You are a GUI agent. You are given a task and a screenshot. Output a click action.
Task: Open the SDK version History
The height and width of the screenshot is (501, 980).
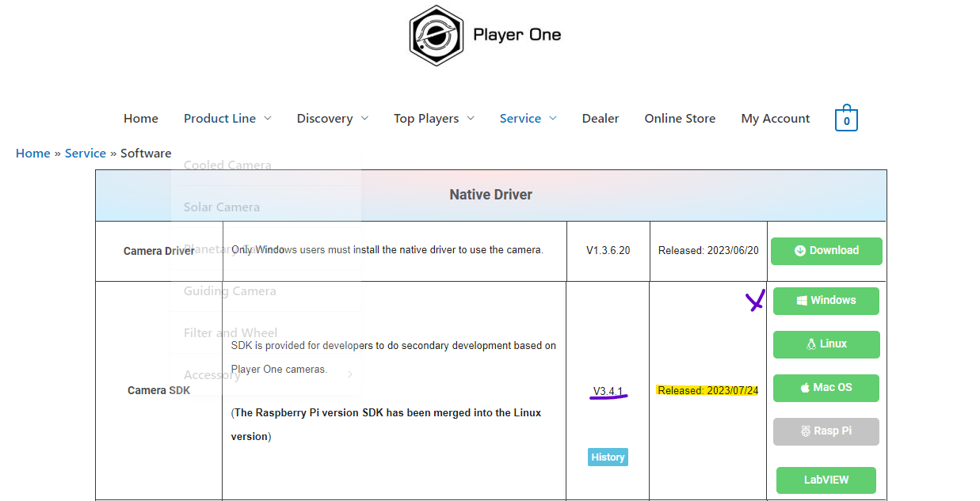[608, 457]
